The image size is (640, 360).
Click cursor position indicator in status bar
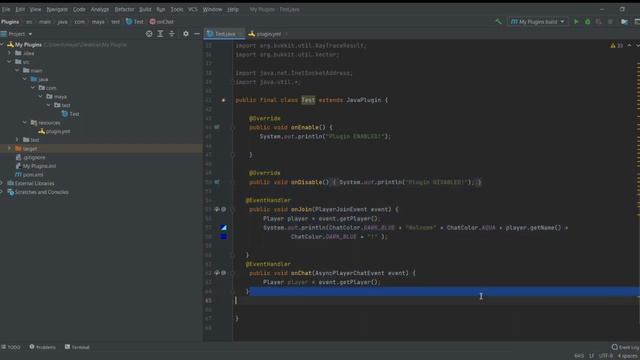point(579,356)
